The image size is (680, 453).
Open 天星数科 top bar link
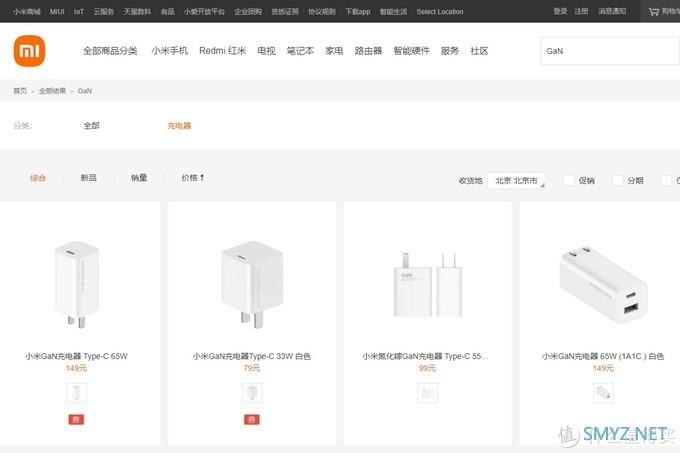tap(137, 12)
